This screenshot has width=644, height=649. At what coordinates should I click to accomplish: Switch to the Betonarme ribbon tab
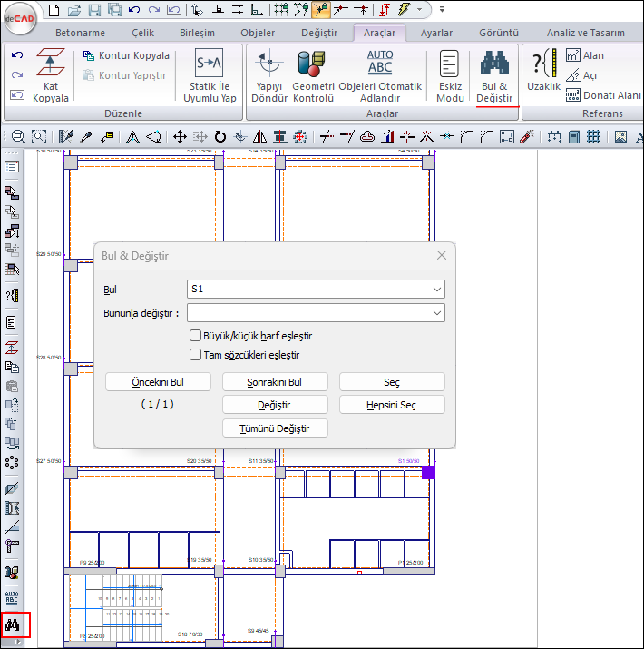(81, 33)
